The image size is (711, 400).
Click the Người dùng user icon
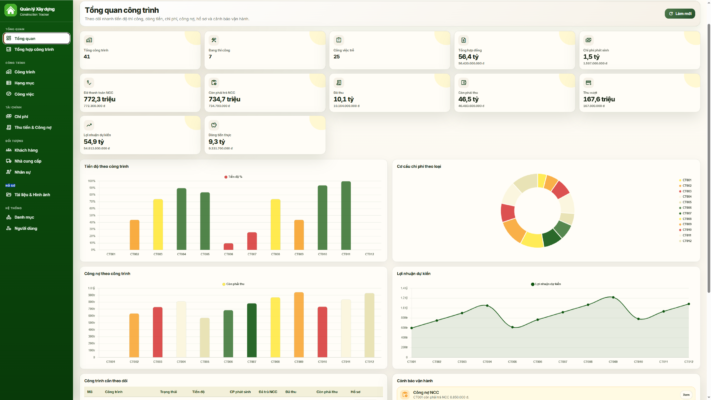pyautogui.click(x=9, y=228)
